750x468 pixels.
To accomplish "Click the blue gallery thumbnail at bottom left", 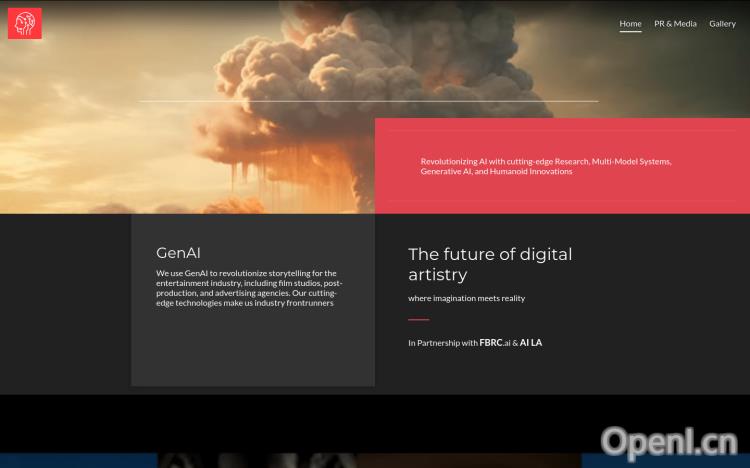I will [x=78, y=461].
